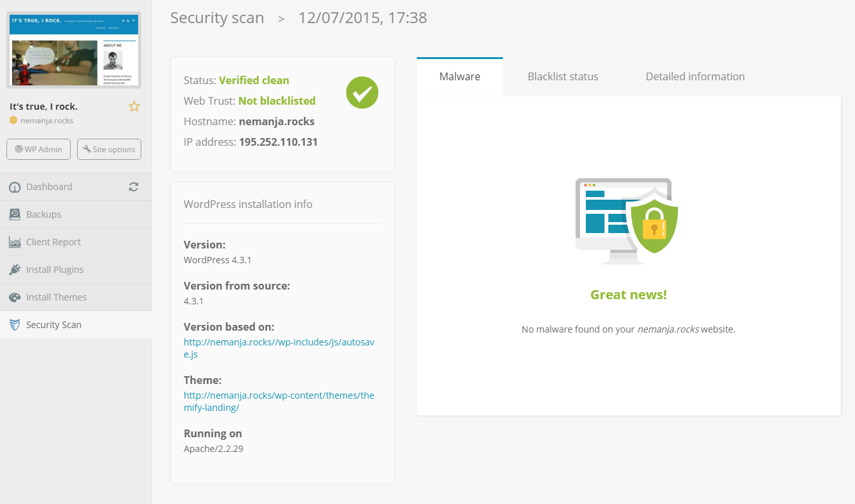Click the Backups disk icon
The image size is (855, 504).
pyautogui.click(x=15, y=214)
